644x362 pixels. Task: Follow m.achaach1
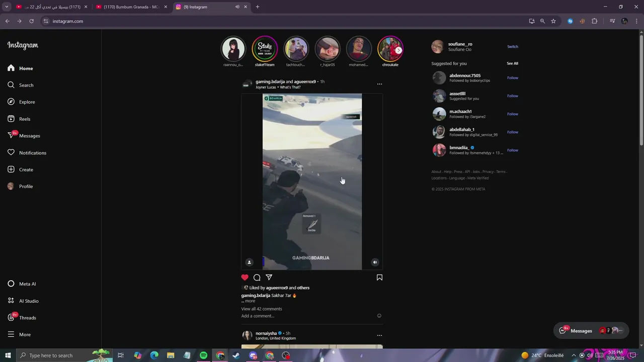coord(513,114)
